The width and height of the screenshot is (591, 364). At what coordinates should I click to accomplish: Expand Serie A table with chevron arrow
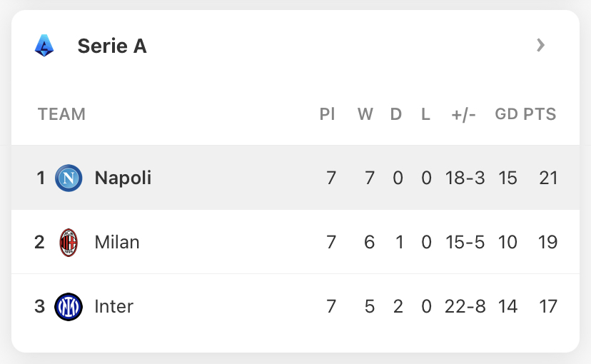540,45
